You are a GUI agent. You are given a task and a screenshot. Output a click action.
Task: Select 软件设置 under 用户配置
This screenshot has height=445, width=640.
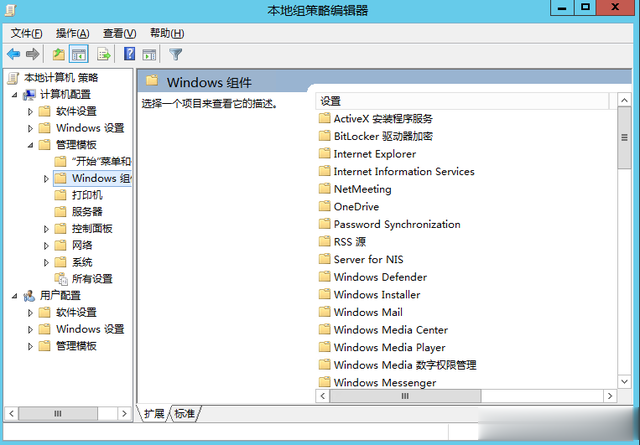[76, 312]
